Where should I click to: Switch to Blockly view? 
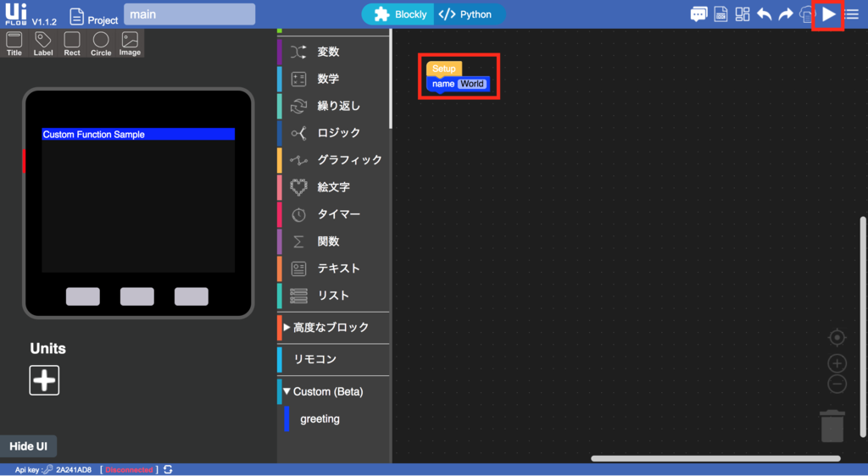pyautogui.click(x=399, y=14)
